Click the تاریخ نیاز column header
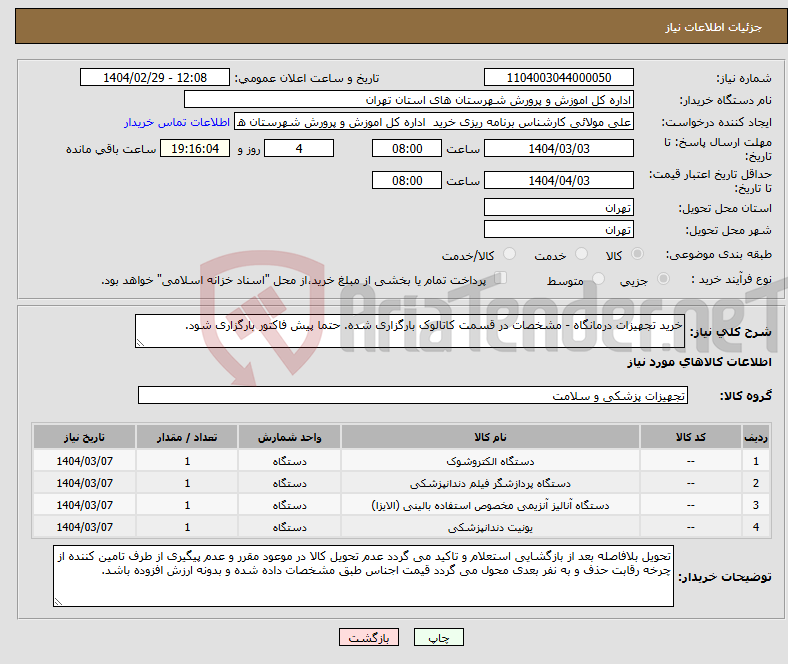Image resolution: width=788 pixels, height=664 pixels. (x=84, y=437)
